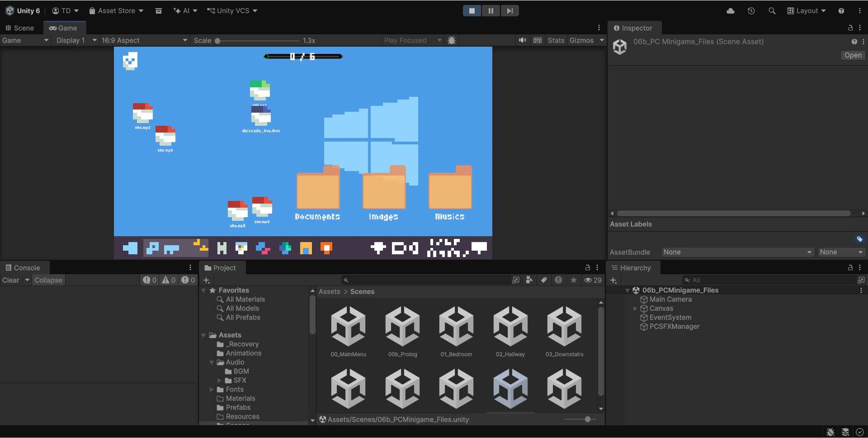This screenshot has width=868, height=438.
Task: Toggle Console warnings filter
Action: click(169, 280)
